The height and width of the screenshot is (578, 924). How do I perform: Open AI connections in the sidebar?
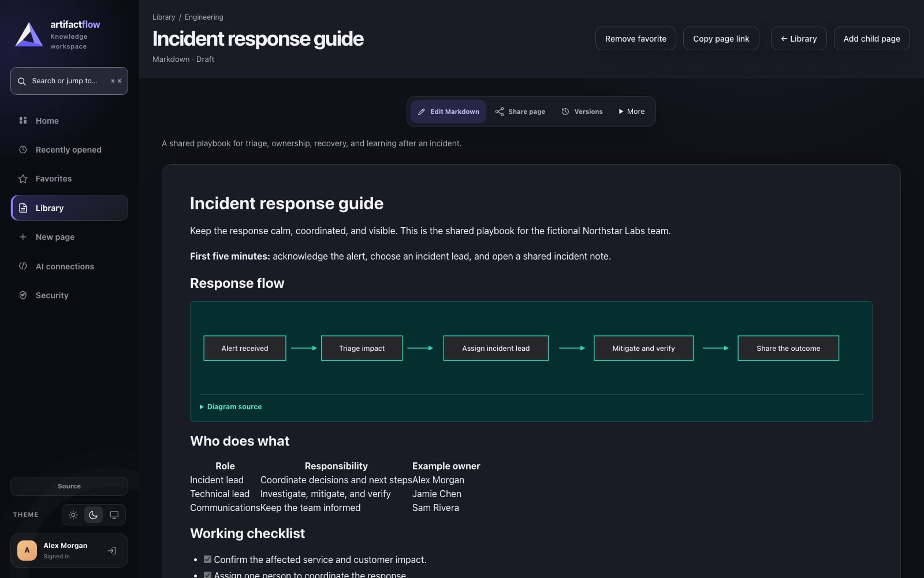coord(69,266)
